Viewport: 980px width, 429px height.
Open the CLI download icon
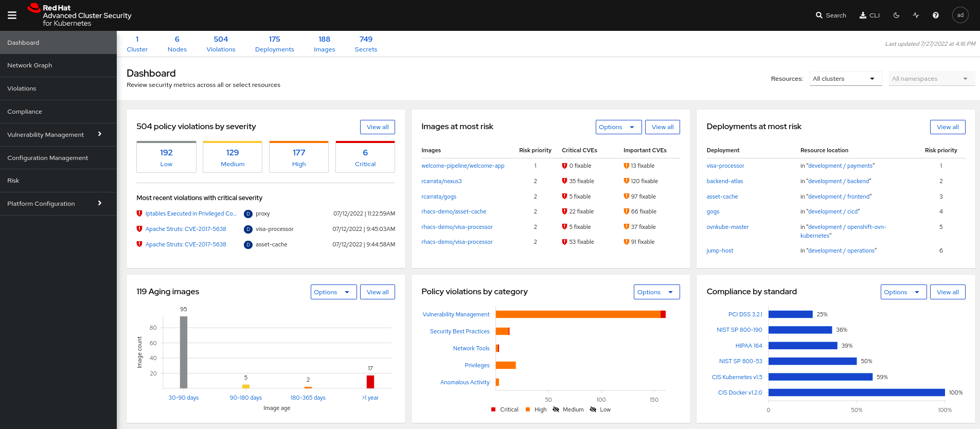click(x=863, y=15)
